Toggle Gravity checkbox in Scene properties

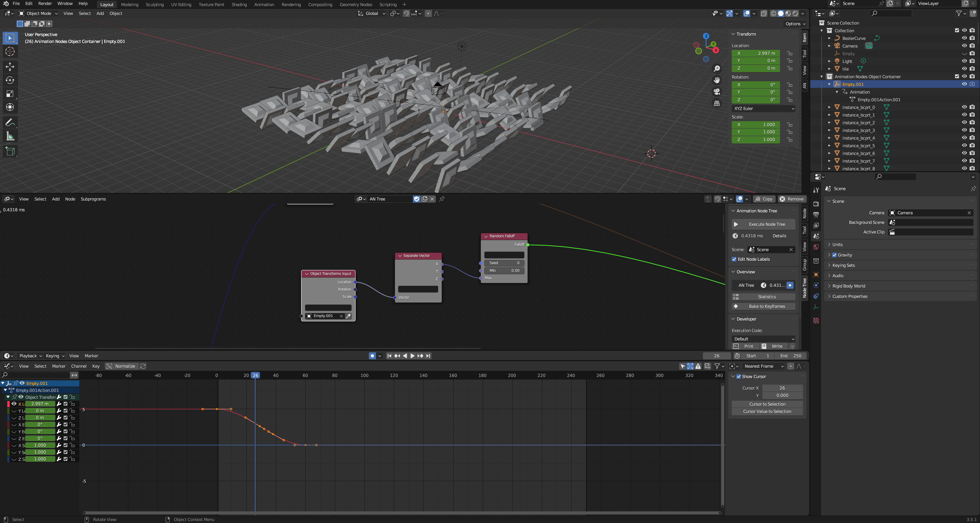pos(834,255)
